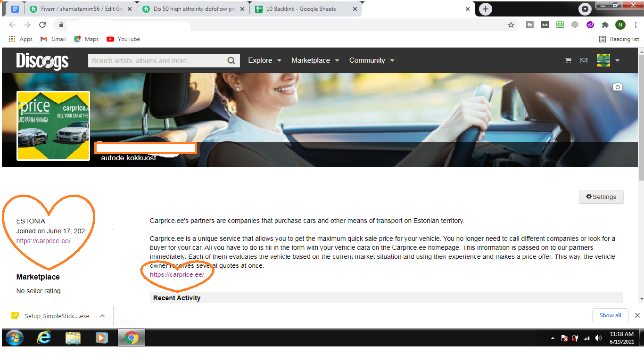
Task: Open the Discogs inbox envelope icon
Action: pyautogui.click(x=584, y=60)
